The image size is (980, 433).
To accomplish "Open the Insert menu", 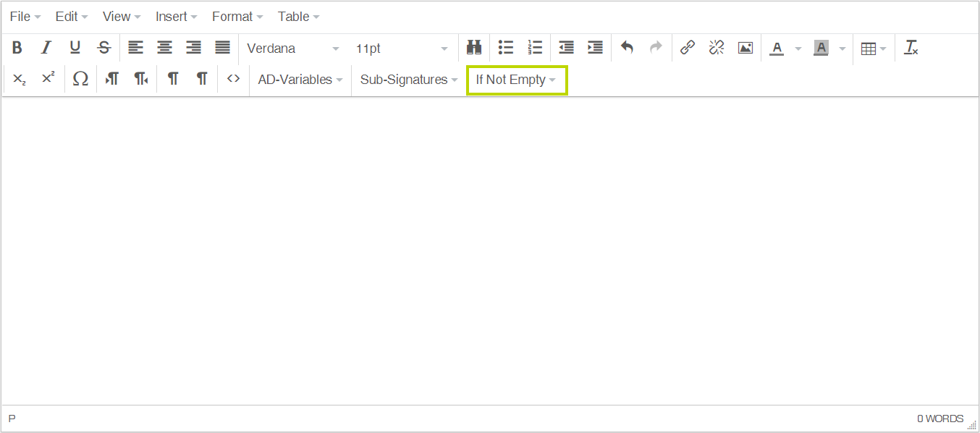I will tap(176, 17).
